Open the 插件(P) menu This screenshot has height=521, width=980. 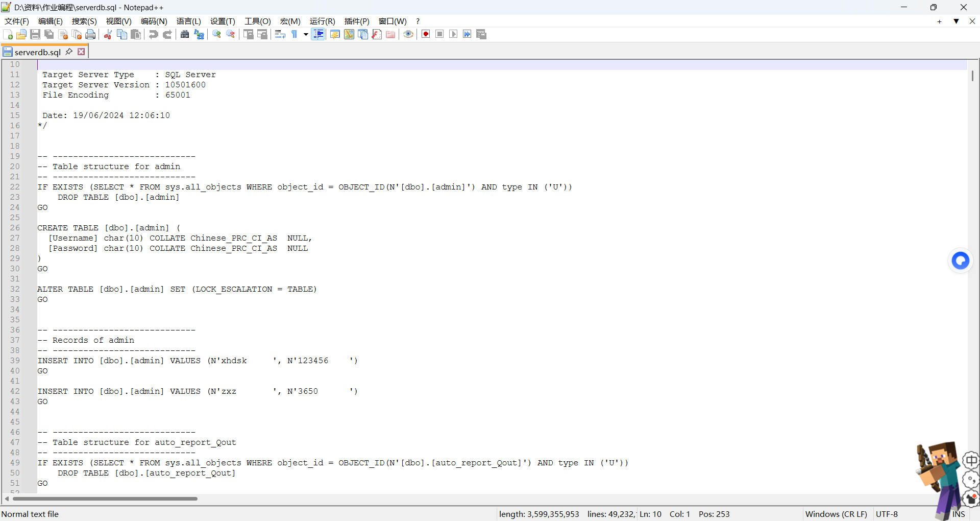[x=356, y=21]
